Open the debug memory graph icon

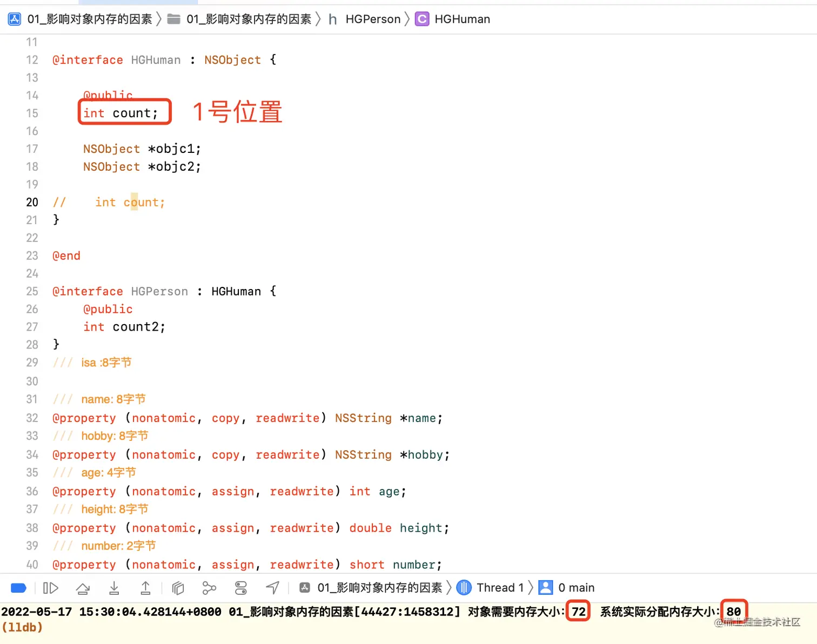pyautogui.click(x=209, y=588)
